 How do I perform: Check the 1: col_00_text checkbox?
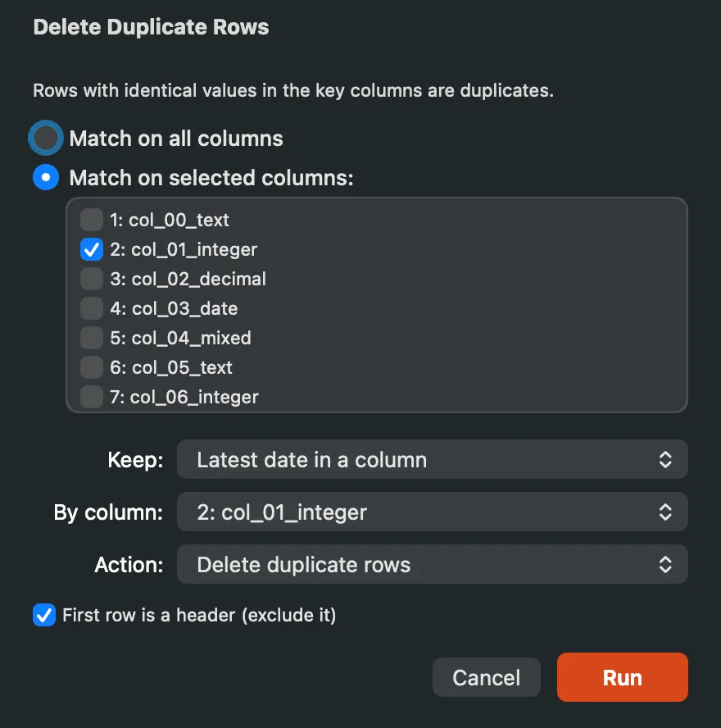point(92,220)
